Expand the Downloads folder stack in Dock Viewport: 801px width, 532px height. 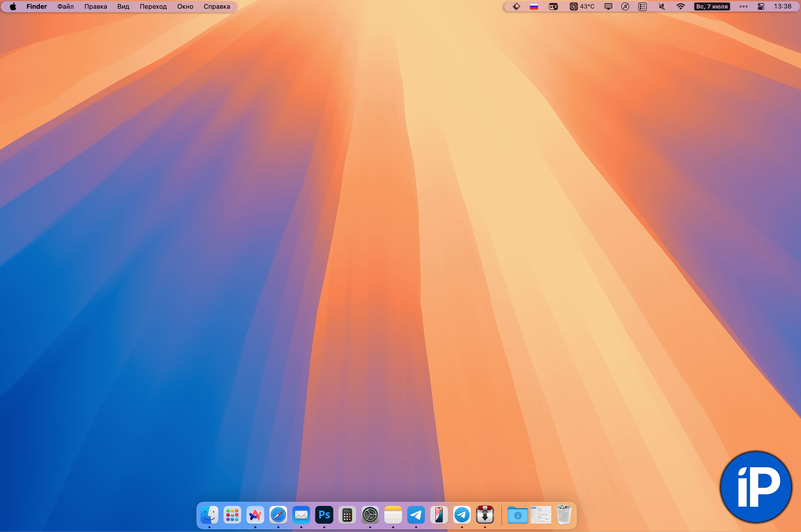518,515
